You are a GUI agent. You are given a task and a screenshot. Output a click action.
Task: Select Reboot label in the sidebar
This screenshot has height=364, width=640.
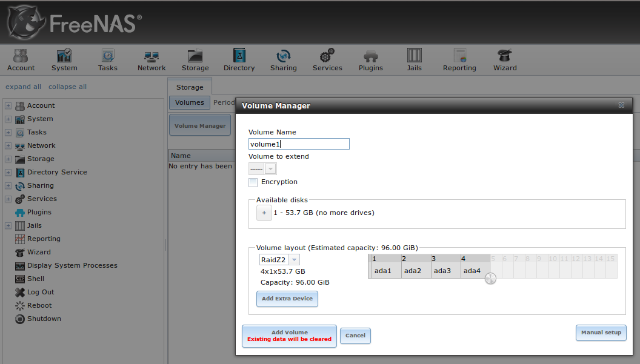pyautogui.click(x=39, y=305)
